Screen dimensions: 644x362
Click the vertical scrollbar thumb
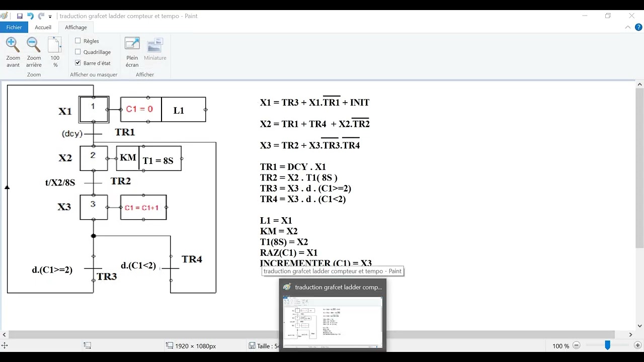pos(639,167)
